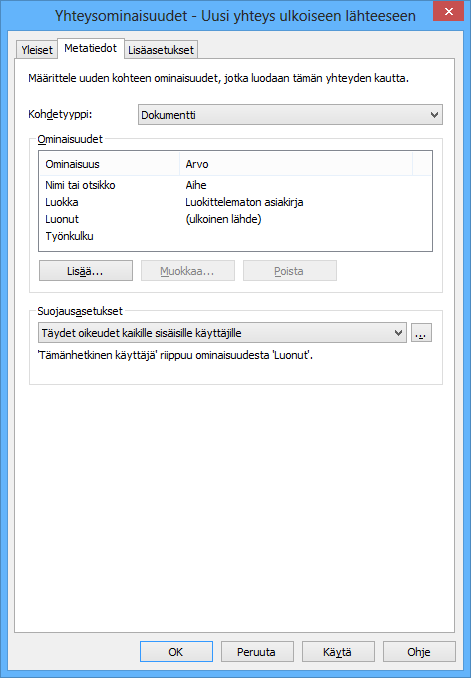Select the Työnkulku property row
Screen dimensions: 471x678
coord(235,236)
